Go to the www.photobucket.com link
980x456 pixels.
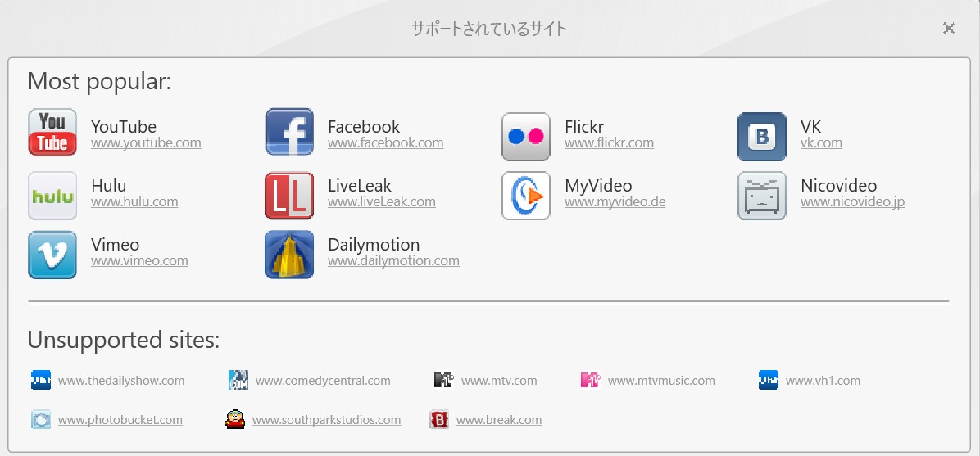pos(120,420)
